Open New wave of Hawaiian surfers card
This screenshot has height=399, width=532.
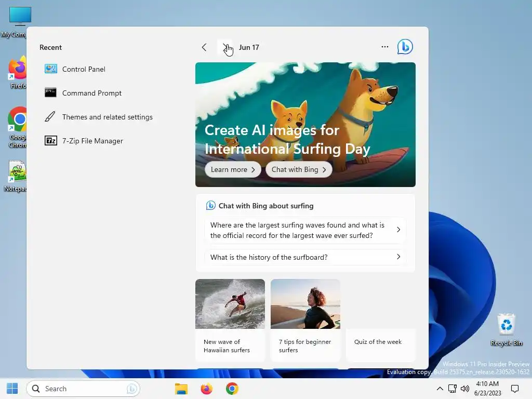[230, 320]
